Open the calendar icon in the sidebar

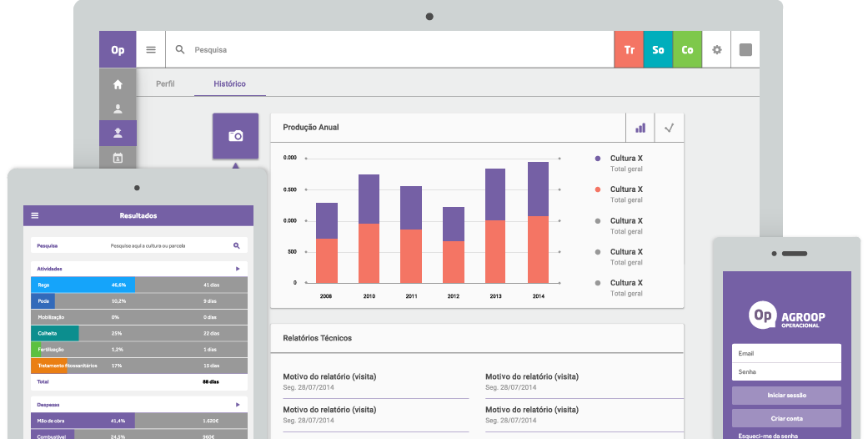pyautogui.click(x=118, y=158)
